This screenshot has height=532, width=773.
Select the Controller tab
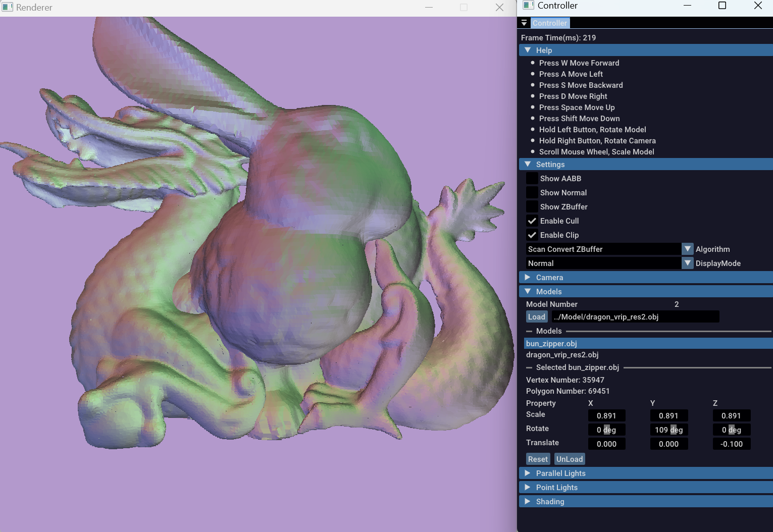tap(549, 23)
